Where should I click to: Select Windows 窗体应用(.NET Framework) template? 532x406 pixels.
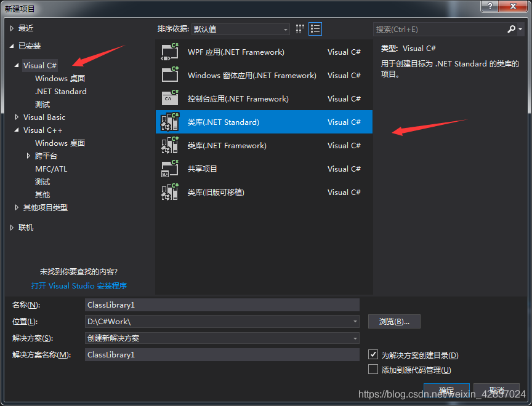tap(264, 75)
